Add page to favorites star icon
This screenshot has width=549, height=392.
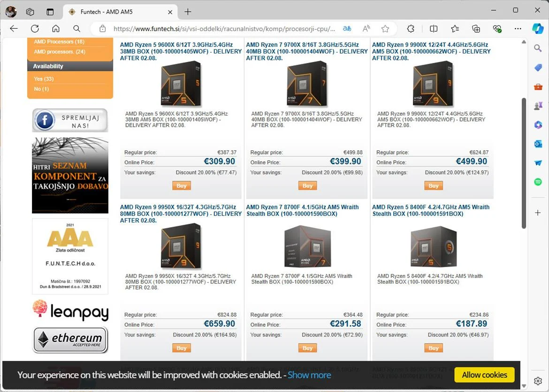(385, 29)
